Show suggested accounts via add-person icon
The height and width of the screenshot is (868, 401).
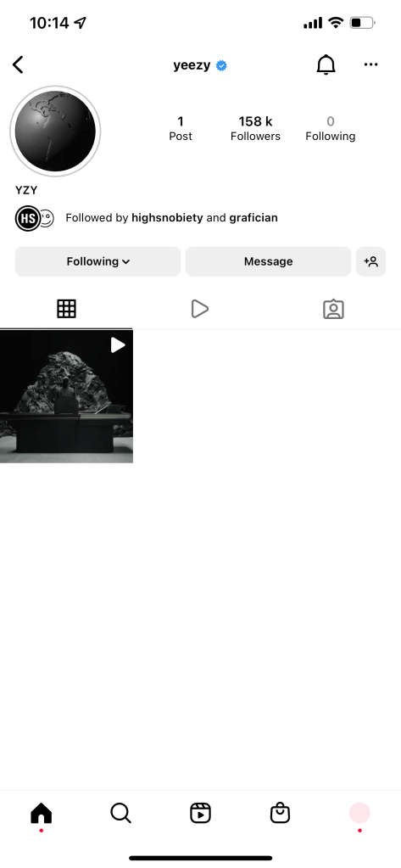coord(370,261)
